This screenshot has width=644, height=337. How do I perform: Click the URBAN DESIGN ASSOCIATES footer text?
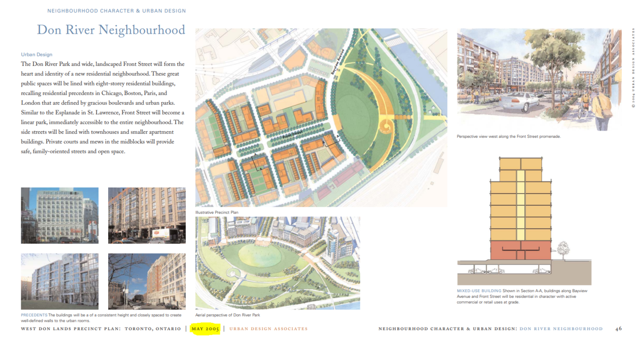click(268, 329)
